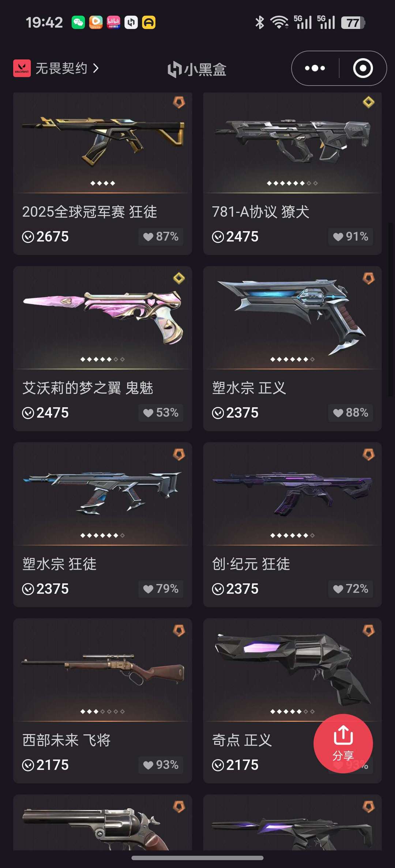Select the 创·纪元 狂徒 skin title
This screenshot has width=395, height=868.
(x=251, y=564)
